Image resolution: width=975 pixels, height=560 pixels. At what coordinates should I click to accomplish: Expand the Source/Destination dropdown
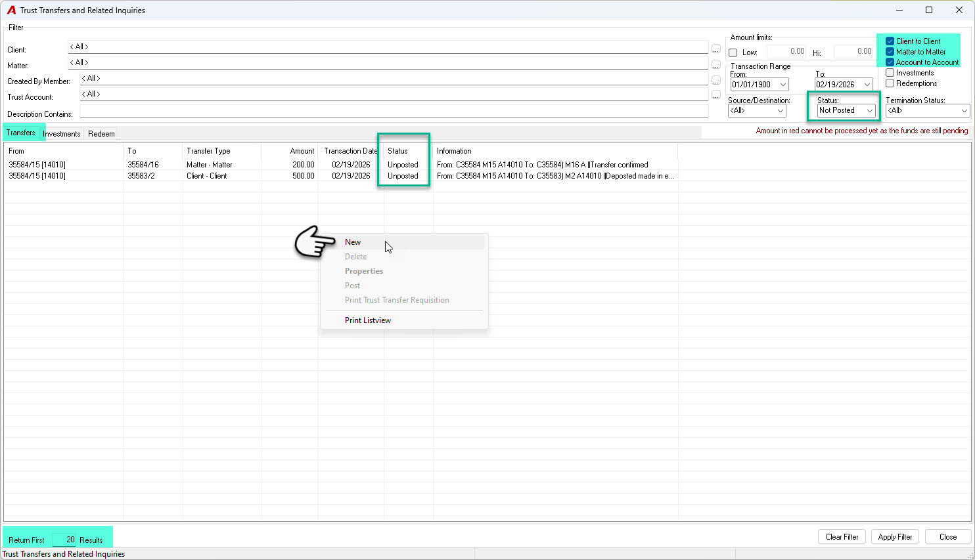pos(781,111)
